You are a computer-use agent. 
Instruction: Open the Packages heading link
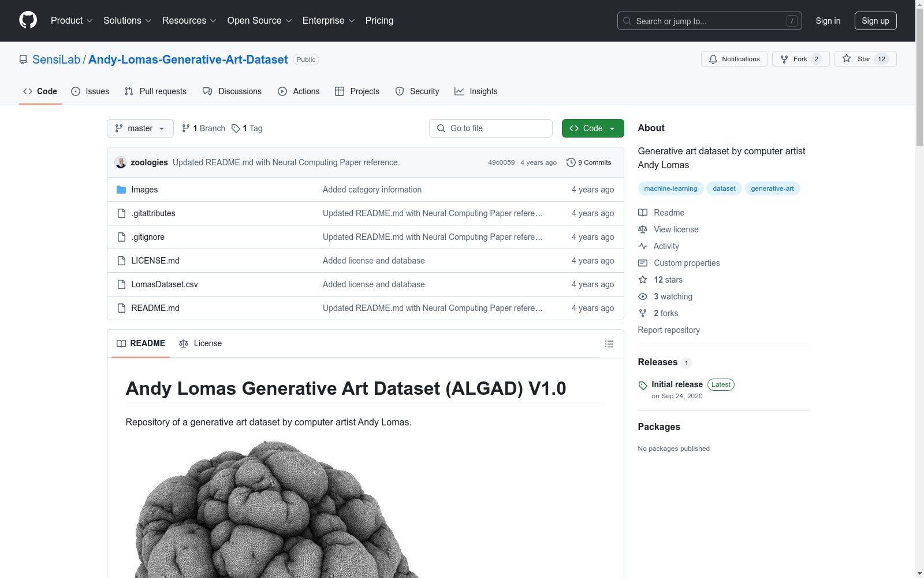[x=659, y=427]
